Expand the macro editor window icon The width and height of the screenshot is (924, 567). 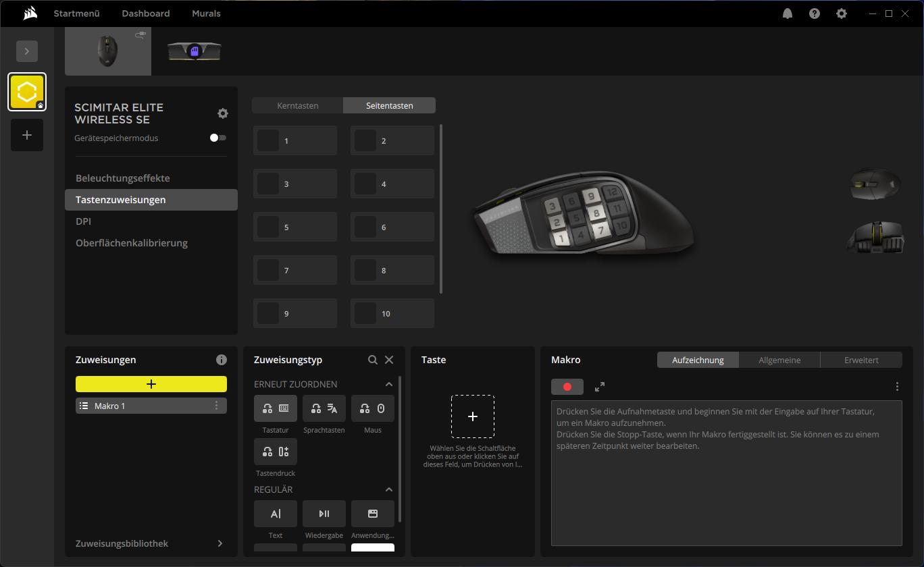click(600, 387)
